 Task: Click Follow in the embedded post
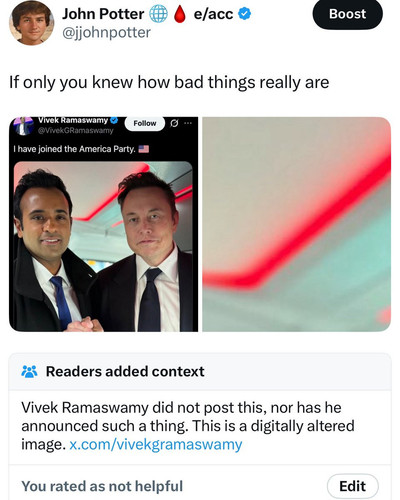click(145, 123)
